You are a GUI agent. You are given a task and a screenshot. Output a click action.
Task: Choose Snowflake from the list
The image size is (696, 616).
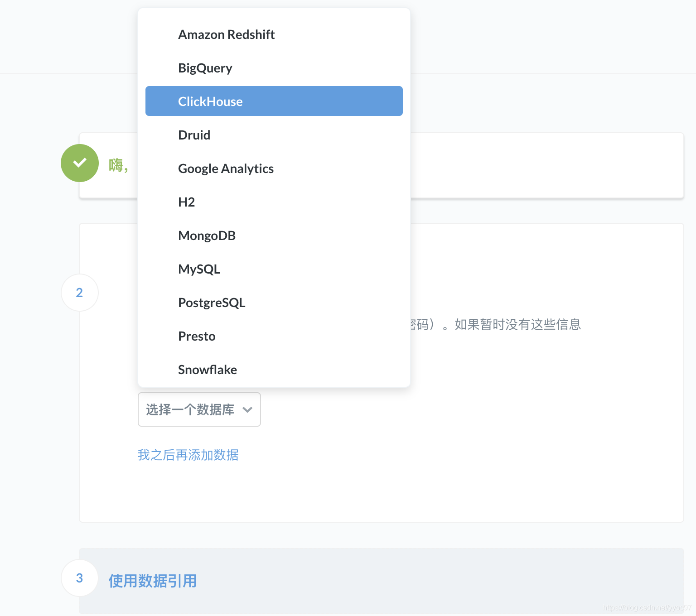point(274,370)
